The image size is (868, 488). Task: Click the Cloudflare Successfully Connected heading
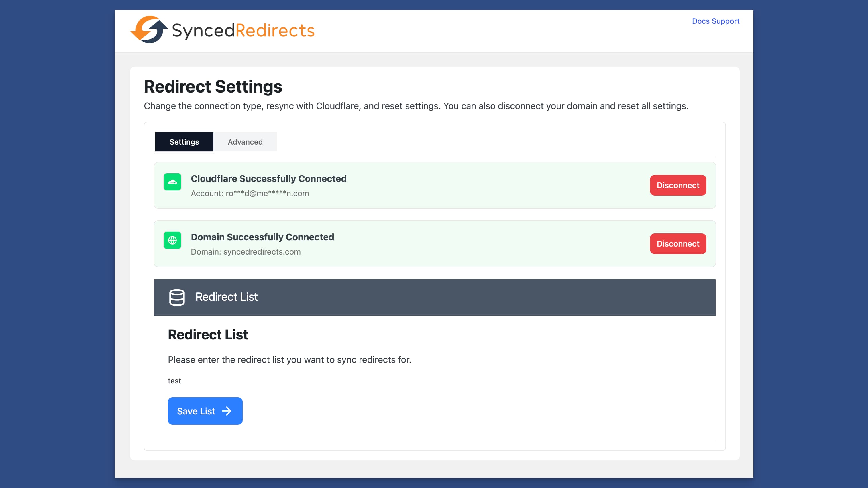[x=268, y=178]
